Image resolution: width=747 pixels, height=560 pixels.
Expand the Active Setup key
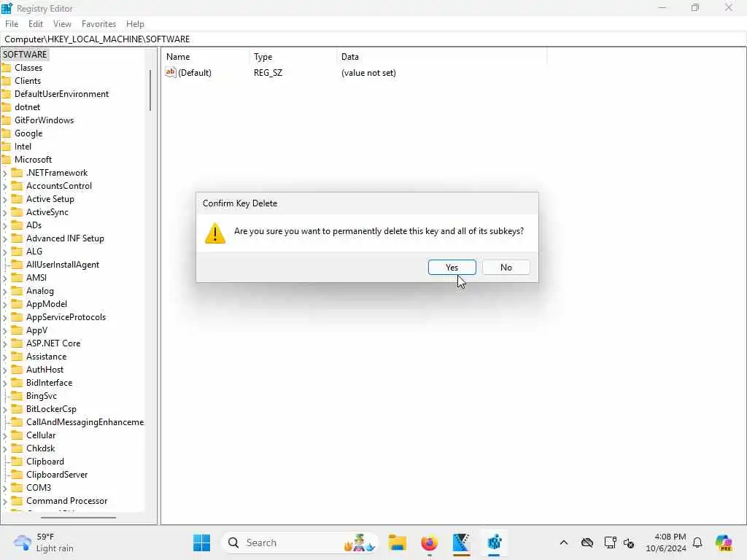tap(5, 200)
